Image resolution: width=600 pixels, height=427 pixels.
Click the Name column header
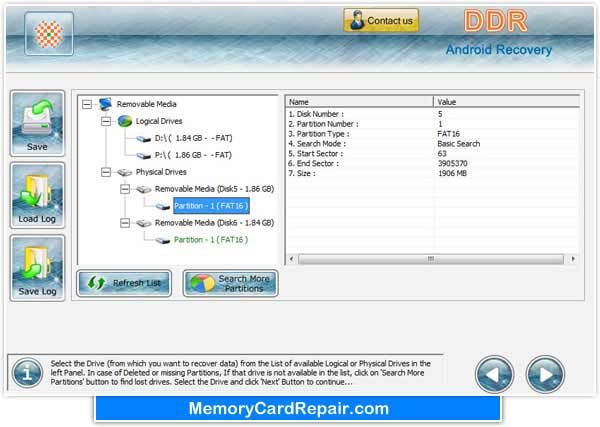point(359,102)
